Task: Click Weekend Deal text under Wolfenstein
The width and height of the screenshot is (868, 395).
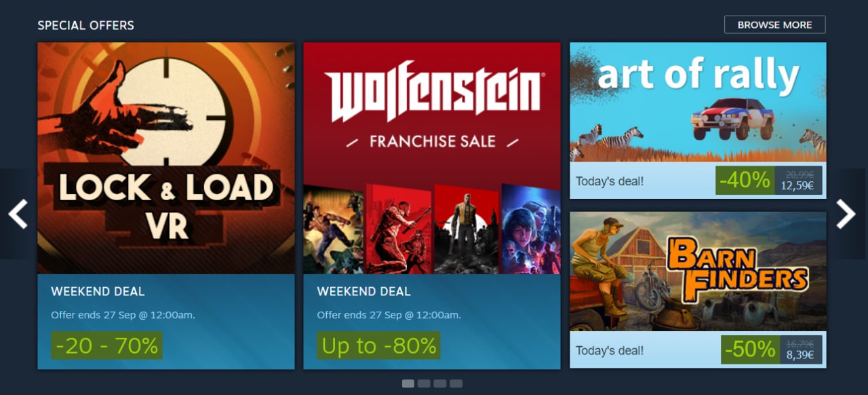Action: coord(363,292)
